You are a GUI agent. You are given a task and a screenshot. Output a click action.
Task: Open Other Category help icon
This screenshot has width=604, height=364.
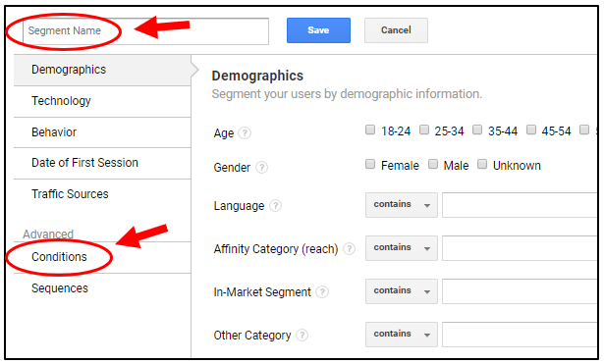[x=302, y=336]
